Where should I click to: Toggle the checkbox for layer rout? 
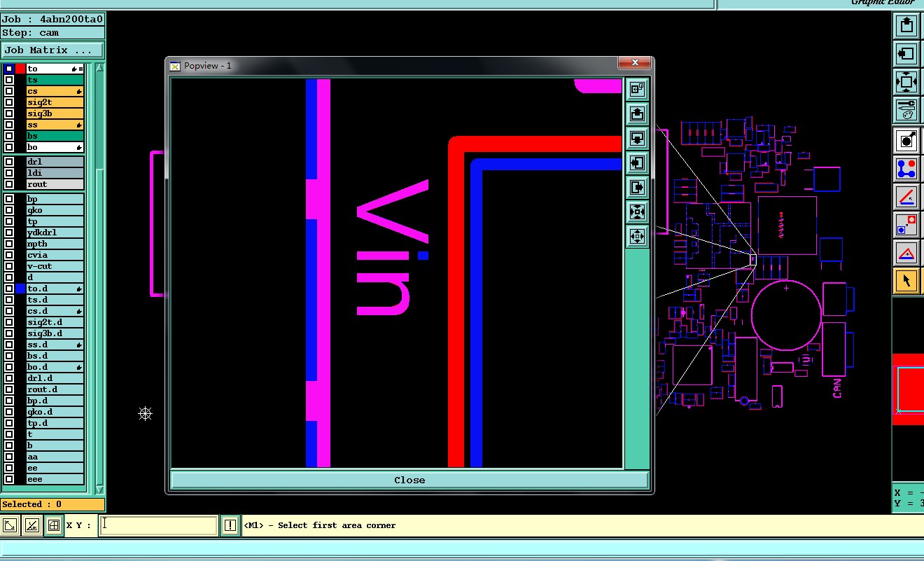(x=9, y=184)
